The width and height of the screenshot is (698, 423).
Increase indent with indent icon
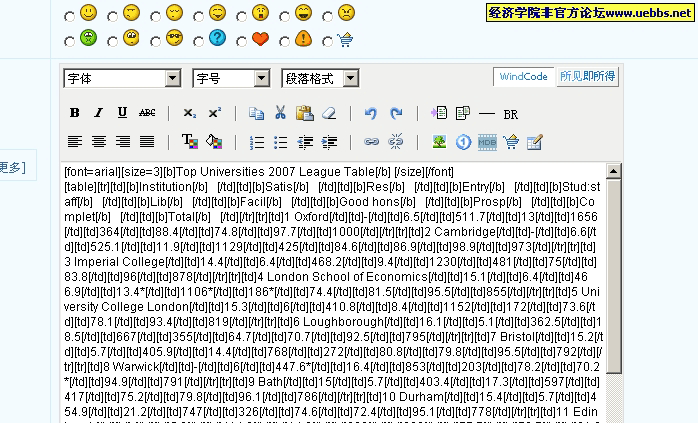(x=329, y=142)
